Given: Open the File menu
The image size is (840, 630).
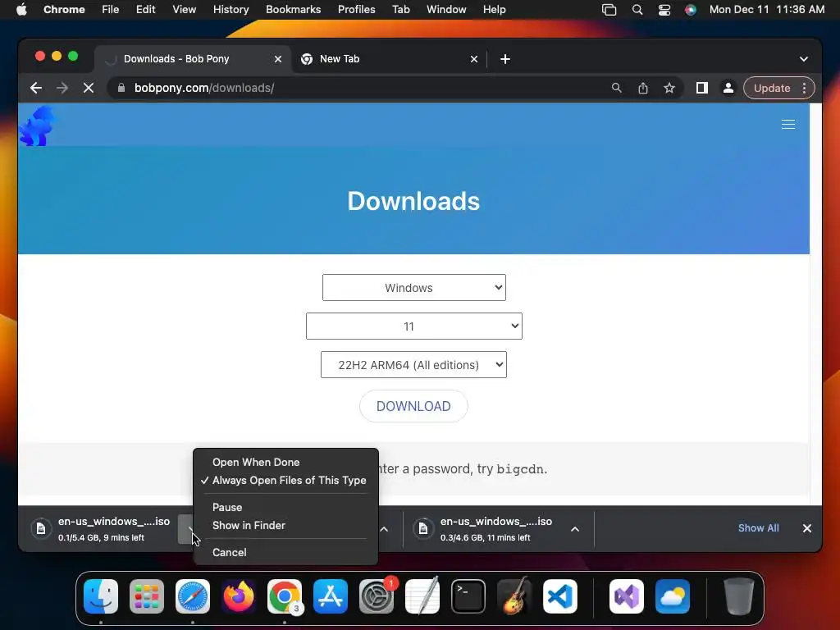Looking at the screenshot, I should tap(111, 10).
